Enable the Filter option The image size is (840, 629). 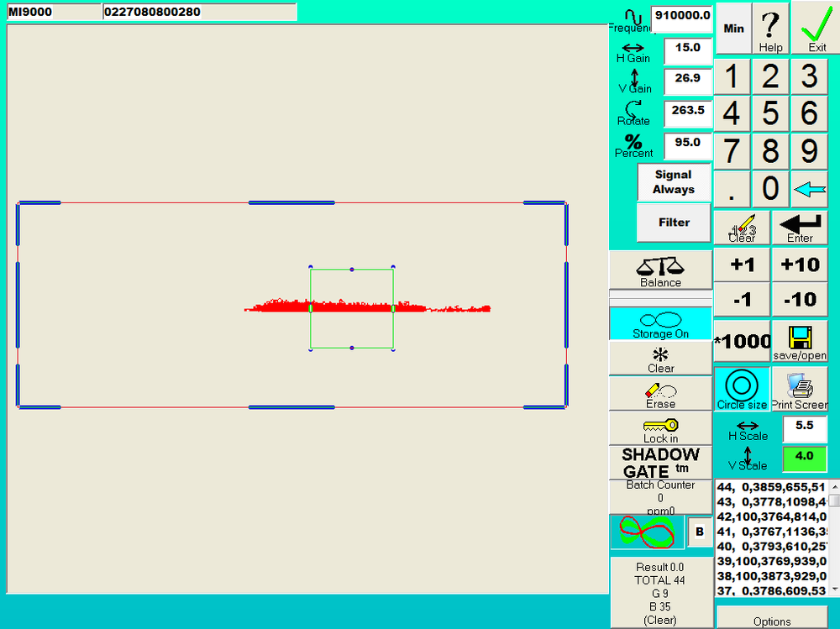tap(673, 222)
